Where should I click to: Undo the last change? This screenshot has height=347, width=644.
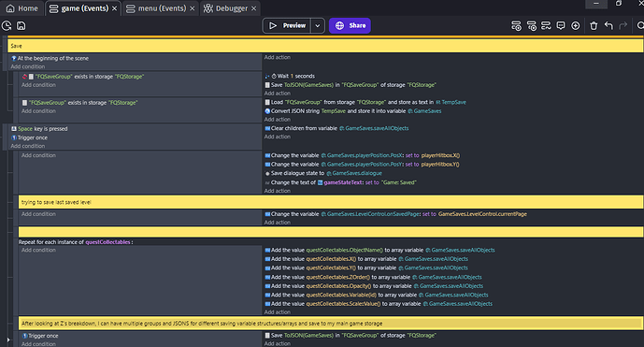pos(608,26)
